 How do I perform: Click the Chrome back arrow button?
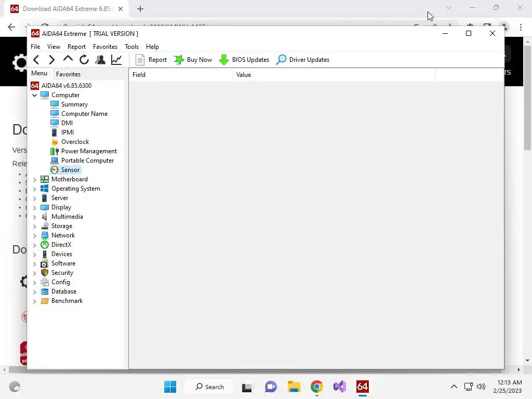click(x=11, y=27)
